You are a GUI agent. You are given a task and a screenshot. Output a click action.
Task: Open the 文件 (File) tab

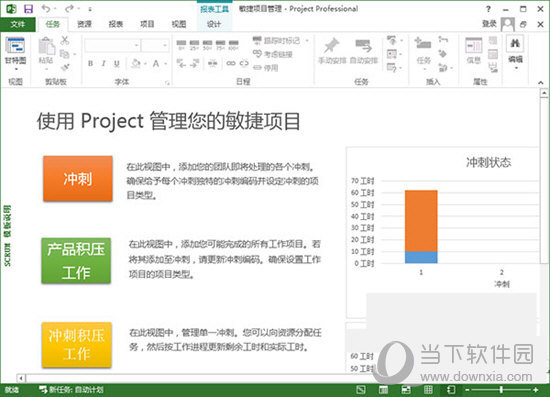(18, 24)
